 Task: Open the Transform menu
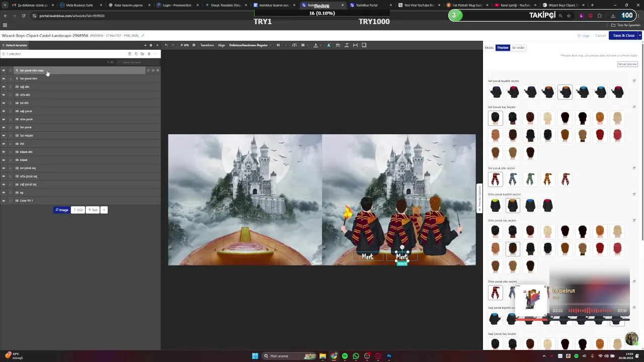(207, 45)
